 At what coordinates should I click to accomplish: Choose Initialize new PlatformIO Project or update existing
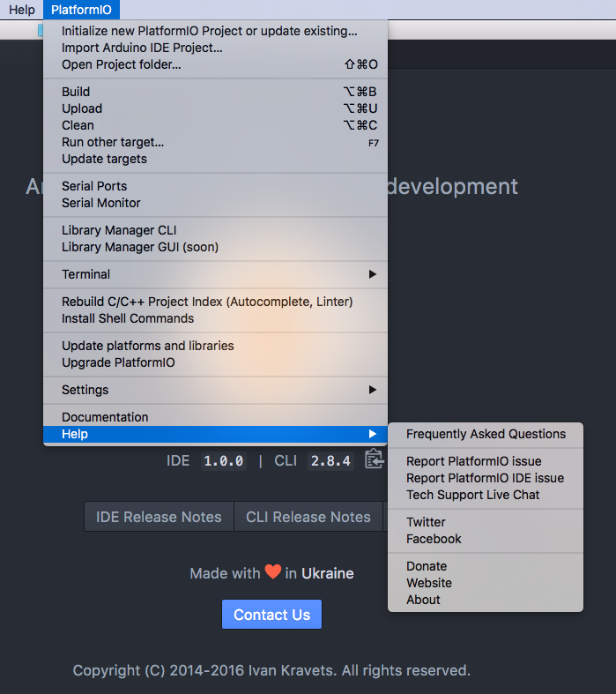pos(215,31)
